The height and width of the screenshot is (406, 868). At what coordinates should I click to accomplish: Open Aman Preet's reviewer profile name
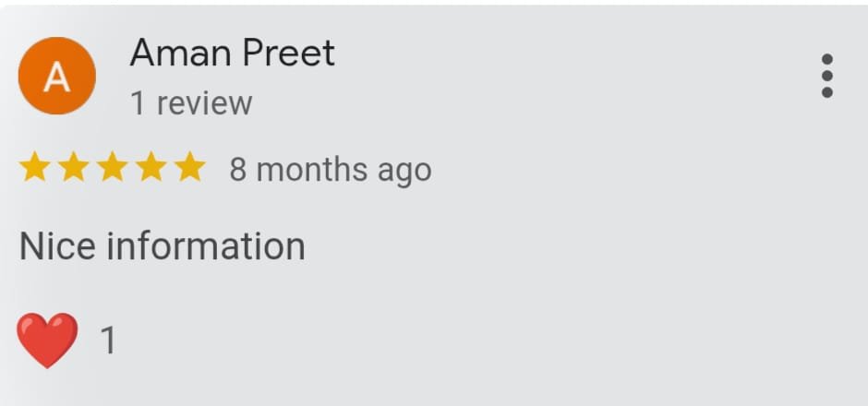click(232, 54)
